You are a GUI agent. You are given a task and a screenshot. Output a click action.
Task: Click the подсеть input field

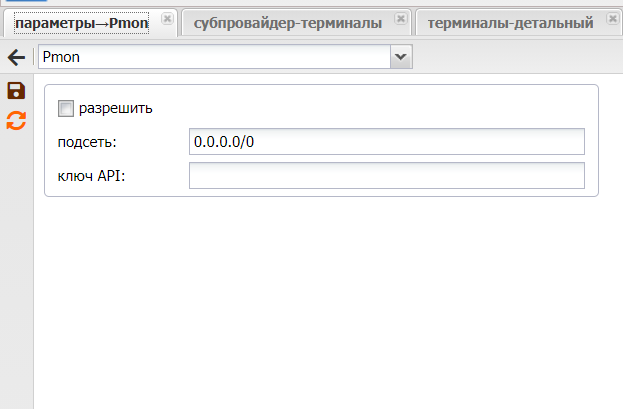[386, 142]
